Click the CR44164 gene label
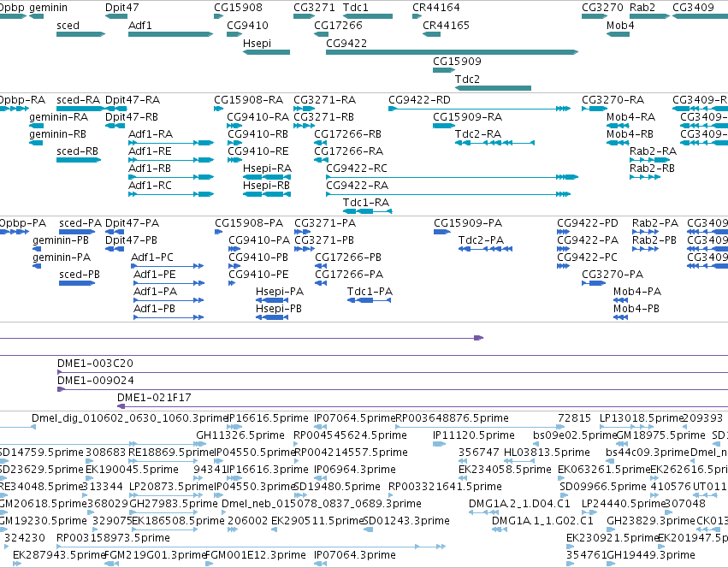728x568 pixels. point(436,8)
